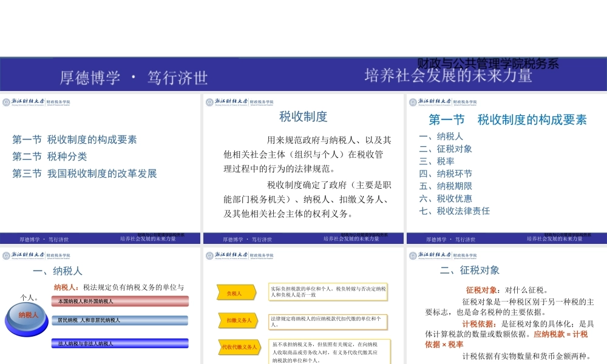Open 第二节 税种分类 section line
This screenshot has height=364, width=607.
(x=50, y=157)
